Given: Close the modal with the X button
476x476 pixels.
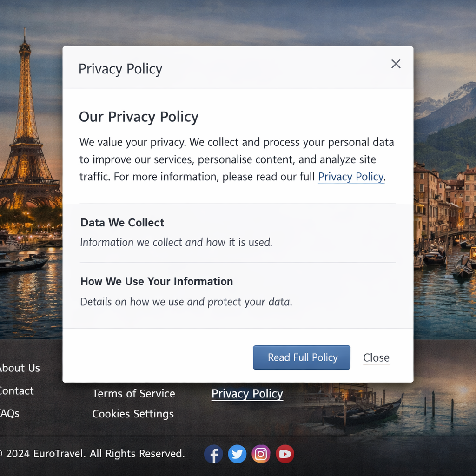Looking at the screenshot, I should point(396,64).
